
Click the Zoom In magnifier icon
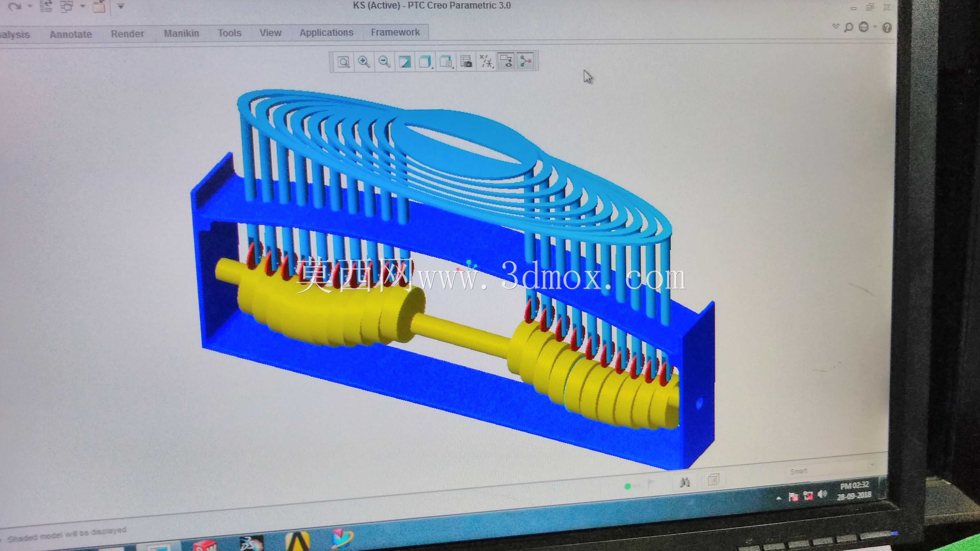(364, 61)
